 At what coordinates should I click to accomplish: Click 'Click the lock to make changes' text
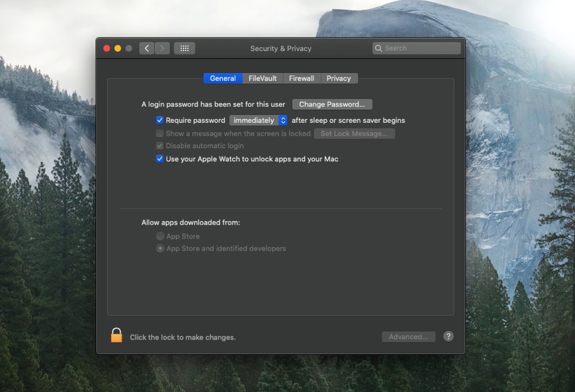(182, 337)
